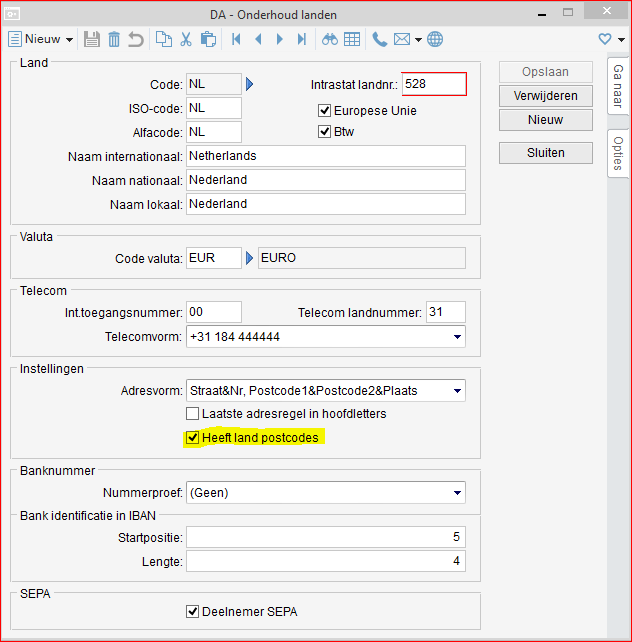Click the Naam lokaal field
This screenshot has width=632, height=642.
point(326,204)
